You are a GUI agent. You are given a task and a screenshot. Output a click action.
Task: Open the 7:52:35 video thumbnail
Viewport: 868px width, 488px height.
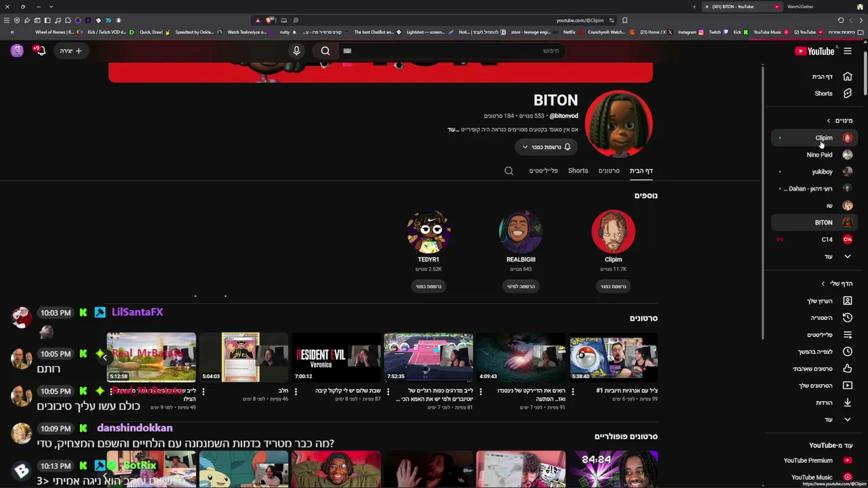[429, 357]
